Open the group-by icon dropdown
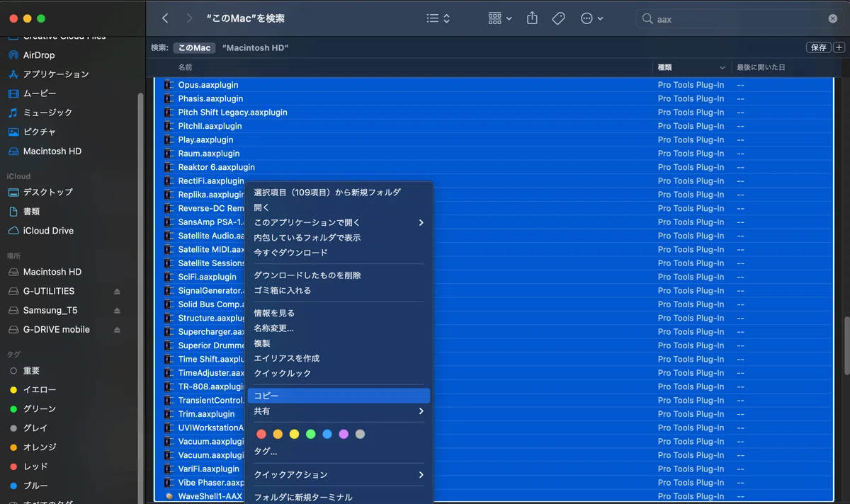Viewport: 850px width, 504px height. pos(500,18)
